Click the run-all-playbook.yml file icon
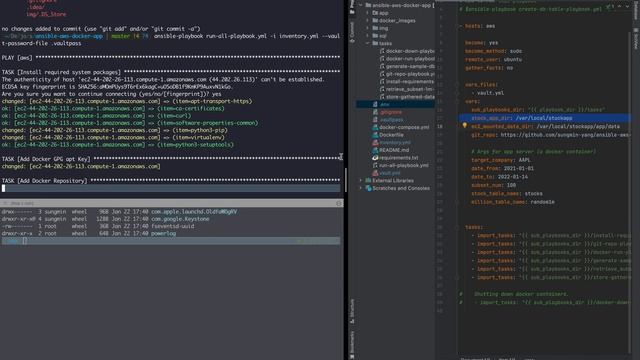Screen dimensions: 640x360 pyautogui.click(x=375, y=165)
